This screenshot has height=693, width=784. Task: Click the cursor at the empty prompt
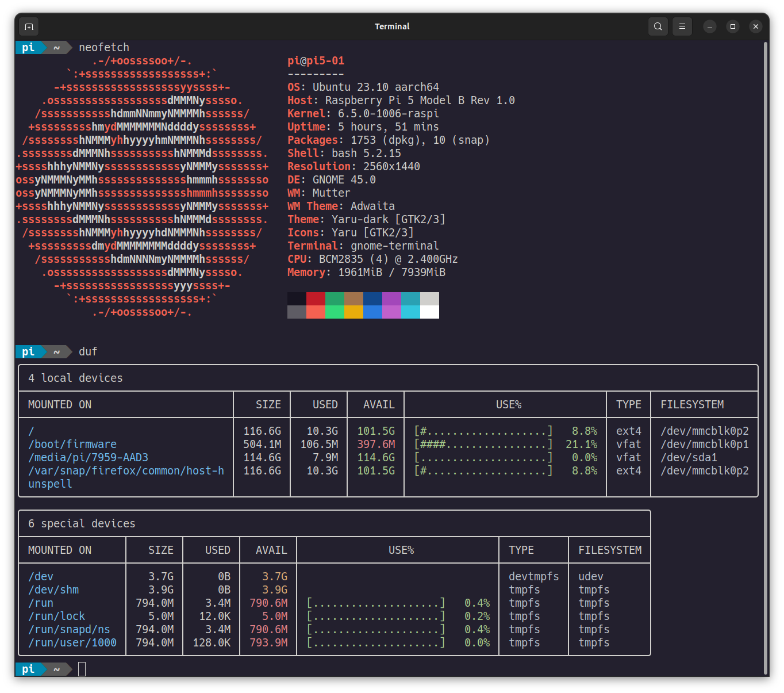point(82,669)
